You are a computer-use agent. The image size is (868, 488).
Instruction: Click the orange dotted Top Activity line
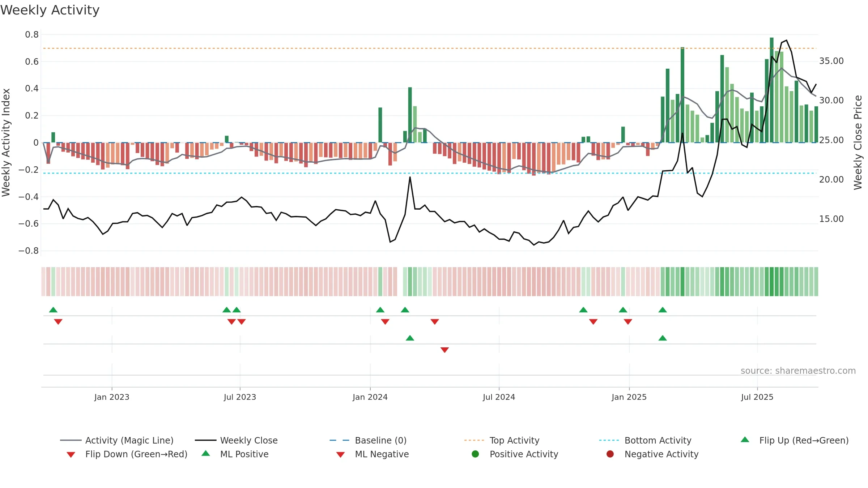coord(430,48)
